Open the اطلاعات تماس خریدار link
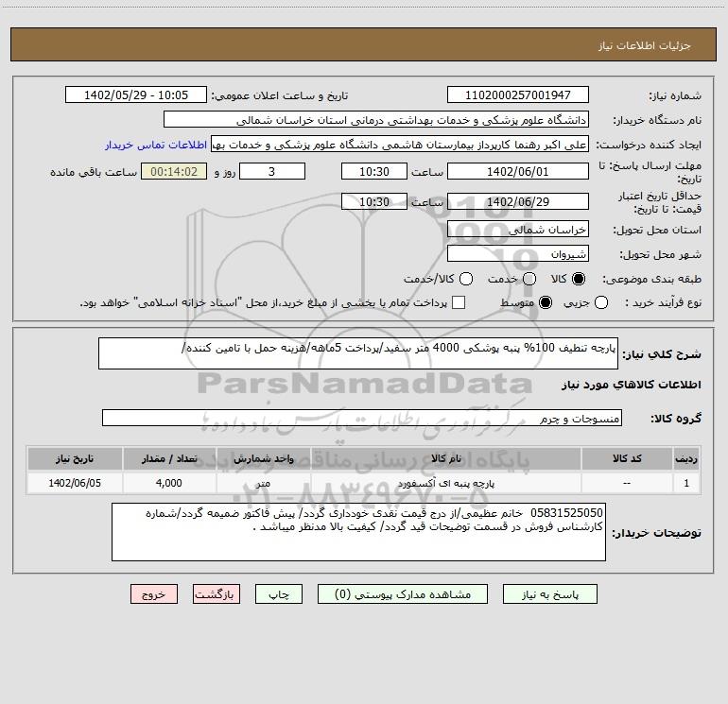 click(x=156, y=145)
